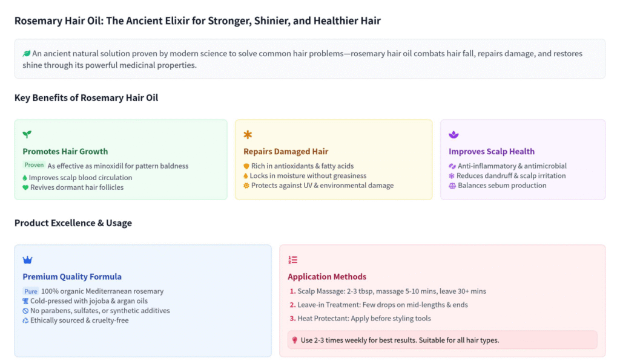Click the snowflake icon beside Reduces dandruff
620x364 pixels.
[x=452, y=176]
